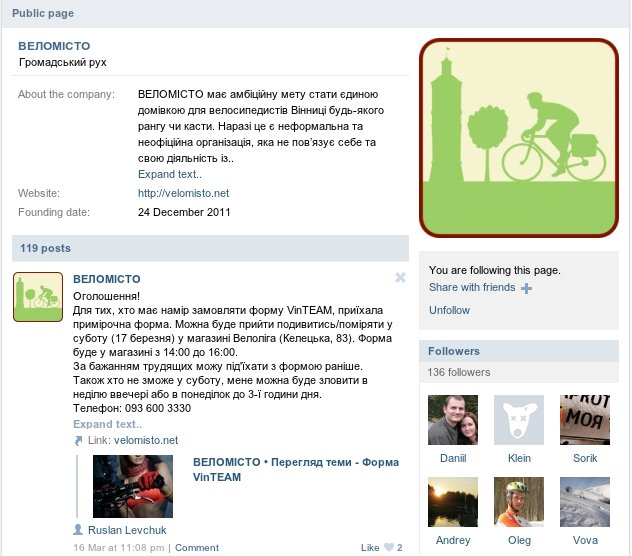Open the Форма VinTEAM topic link
Image resolution: width=632 pixels, height=556 pixels.
296,469
